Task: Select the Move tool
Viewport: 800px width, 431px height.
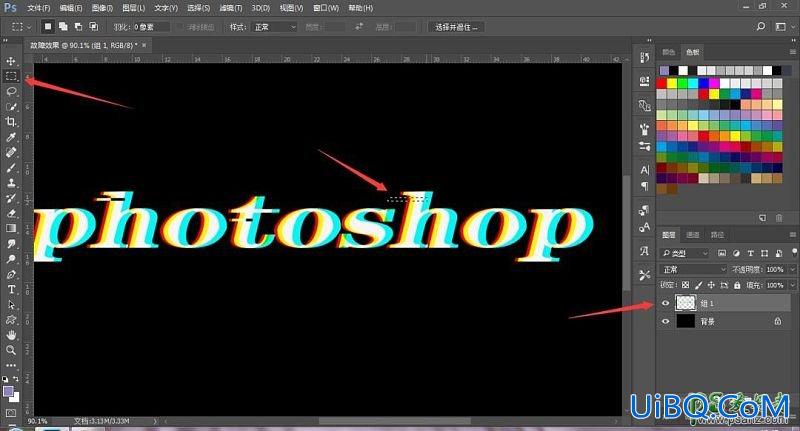Action: 11,61
